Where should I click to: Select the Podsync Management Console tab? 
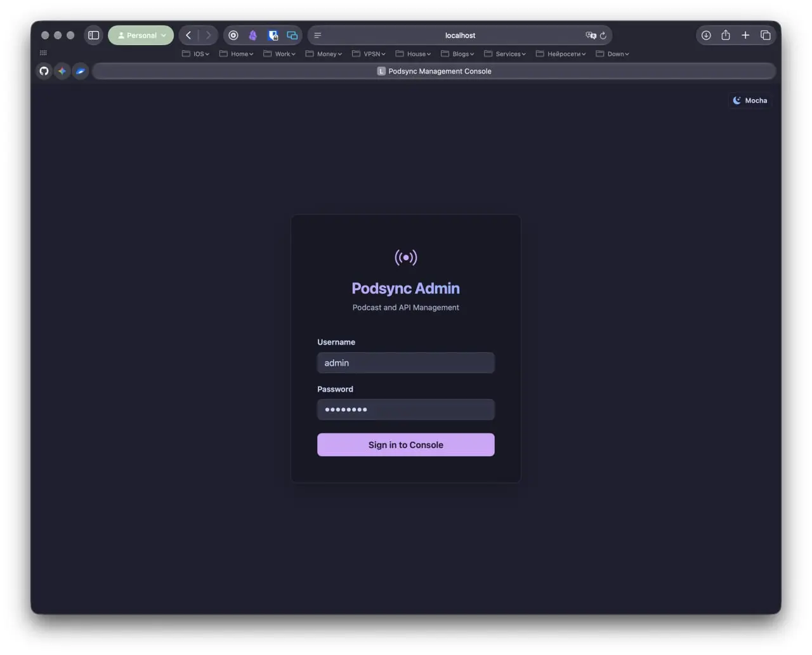click(x=435, y=71)
